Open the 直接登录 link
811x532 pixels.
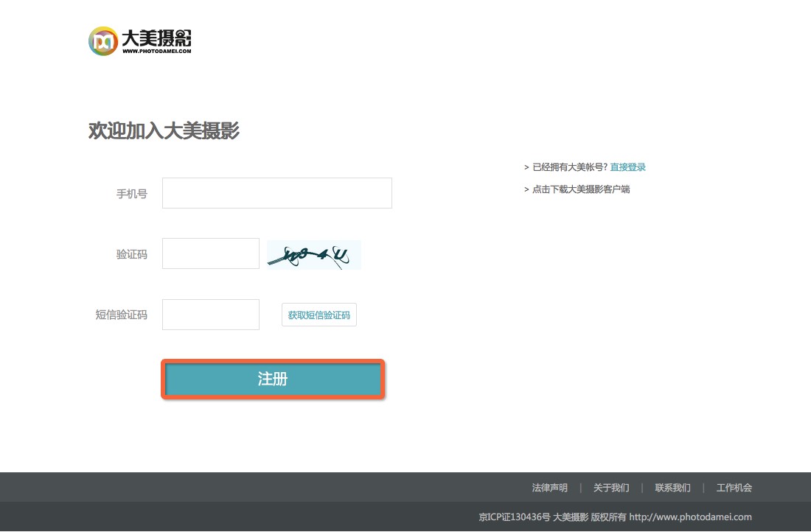[627, 167]
